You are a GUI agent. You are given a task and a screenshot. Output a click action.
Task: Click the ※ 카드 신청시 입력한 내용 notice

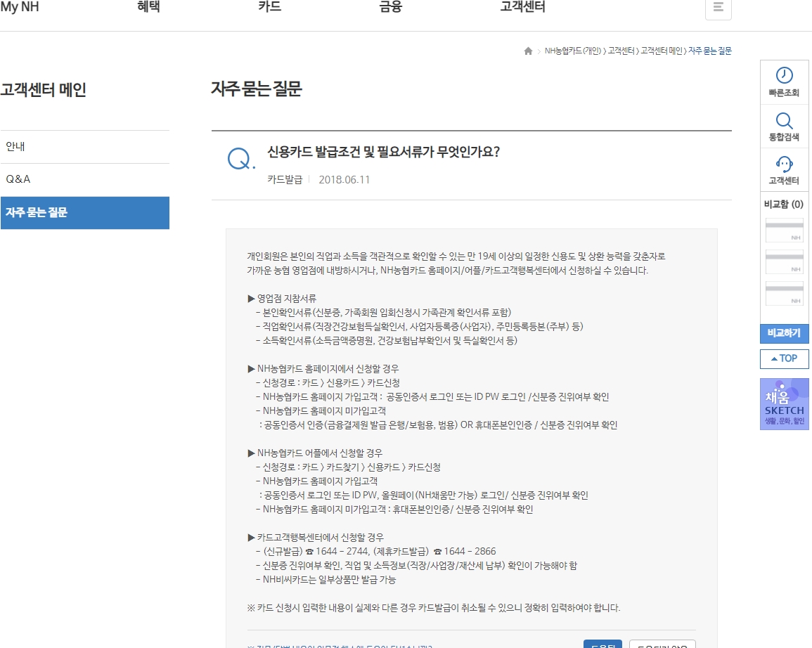434,608
